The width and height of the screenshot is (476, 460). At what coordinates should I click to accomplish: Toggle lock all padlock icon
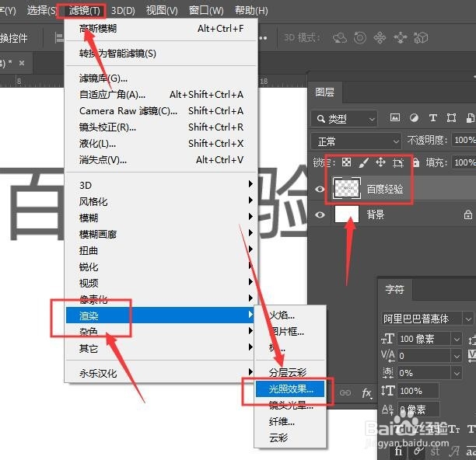pos(416,162)
